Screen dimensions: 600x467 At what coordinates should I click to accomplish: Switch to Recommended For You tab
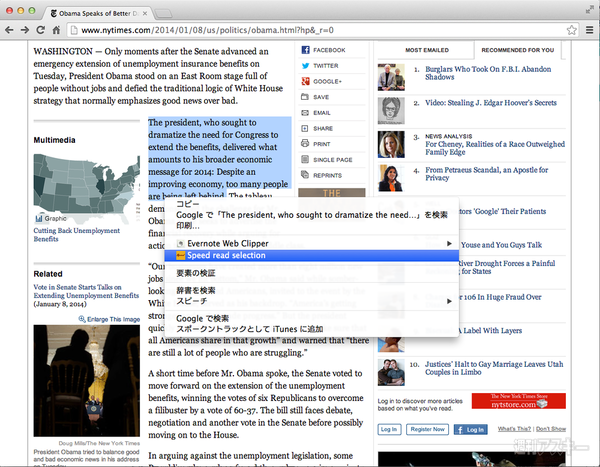517,50
